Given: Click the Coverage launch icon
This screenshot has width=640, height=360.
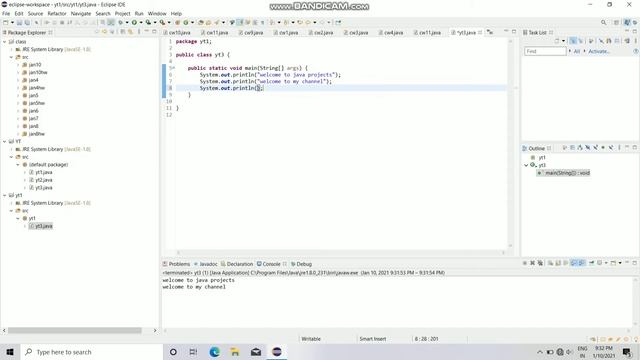Looking at the screenshot, I should click(x=148, y=22).
